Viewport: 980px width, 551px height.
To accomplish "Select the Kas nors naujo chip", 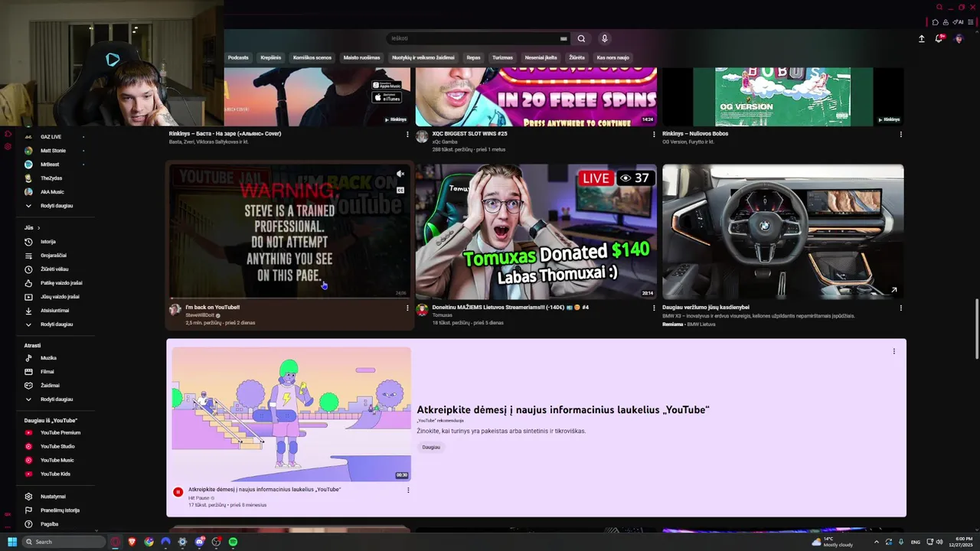I will pos(612,57).
